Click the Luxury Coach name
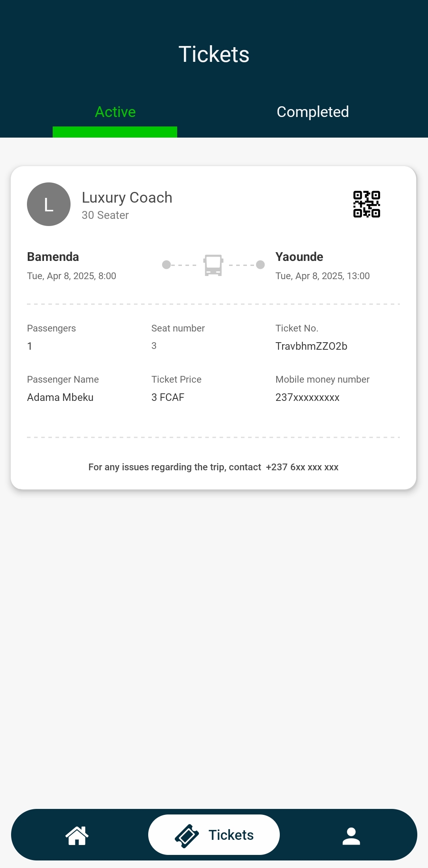The height and width of the screenshot is (868, 428). (127, 197)
